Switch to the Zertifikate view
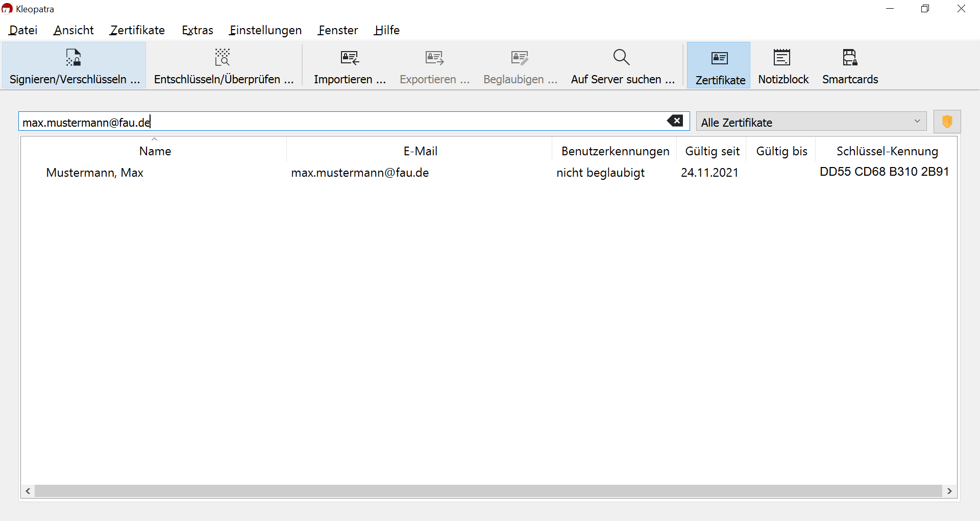Viewport: 980px width, 521px height. pyautogui.click(x=720, y=66)
